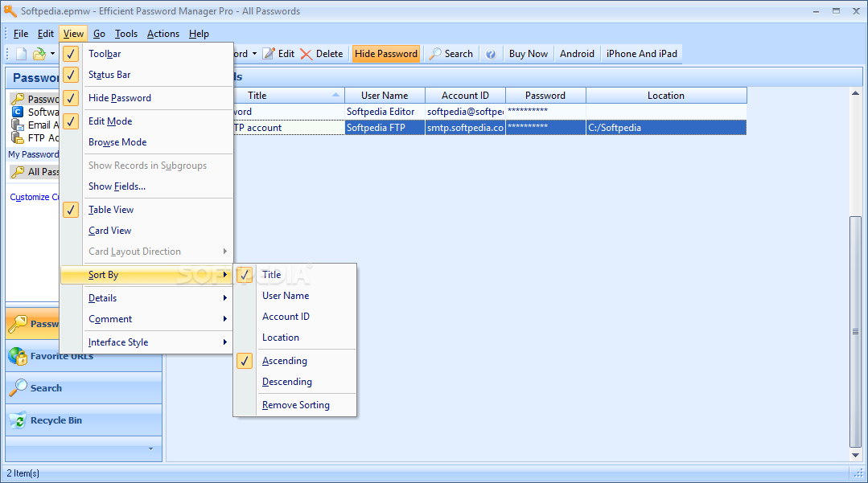
Task: Click the C:/Softpedia location cell
Action: pyautogui.click(x=666, y=128)
